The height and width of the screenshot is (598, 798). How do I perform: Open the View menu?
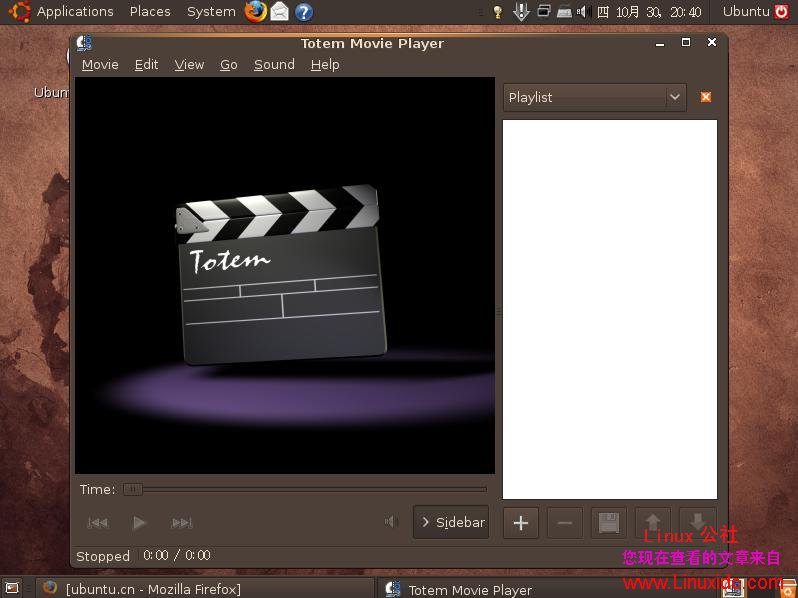point(189,65)
